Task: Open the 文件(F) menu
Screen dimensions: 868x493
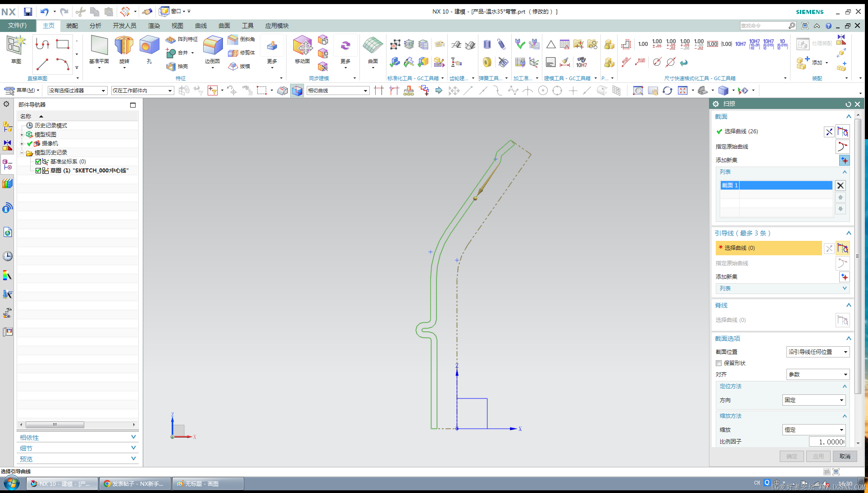Action: tap(18, 26)
